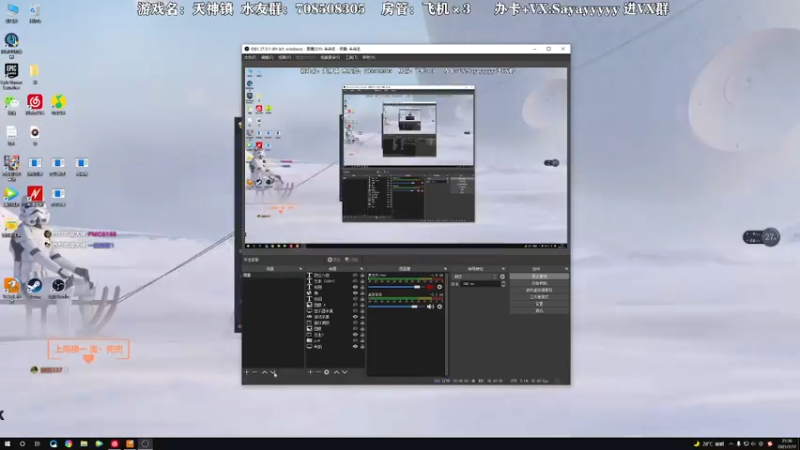The height and width of the screenshot is (450, 800).
Task: Open the 文件 (File) menu in OBS
Action: pyautogui.click(x=250, y=58)
